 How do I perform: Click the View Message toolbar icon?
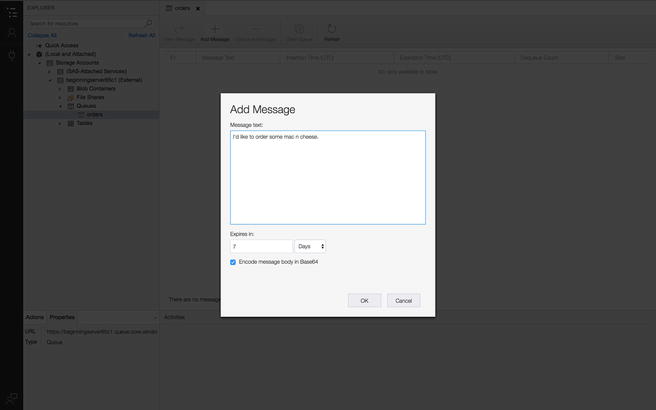pos(180,32)
